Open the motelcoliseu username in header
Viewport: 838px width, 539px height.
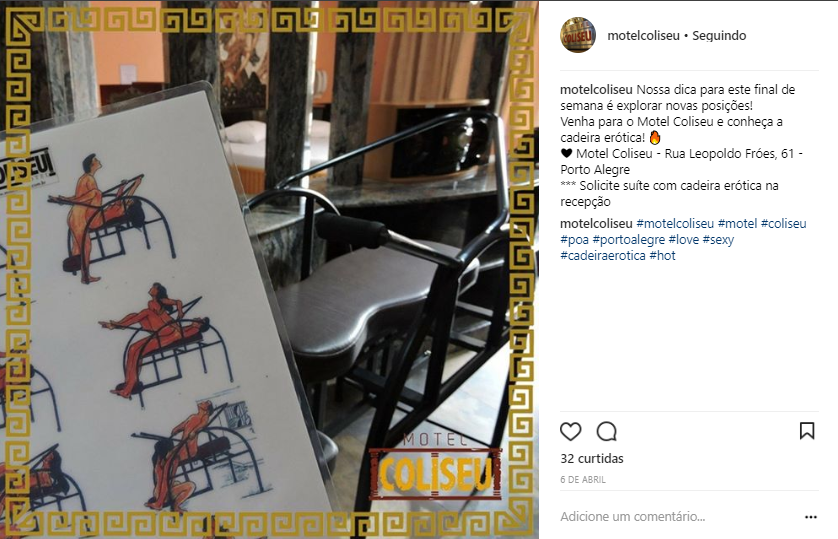click(643, 35)
